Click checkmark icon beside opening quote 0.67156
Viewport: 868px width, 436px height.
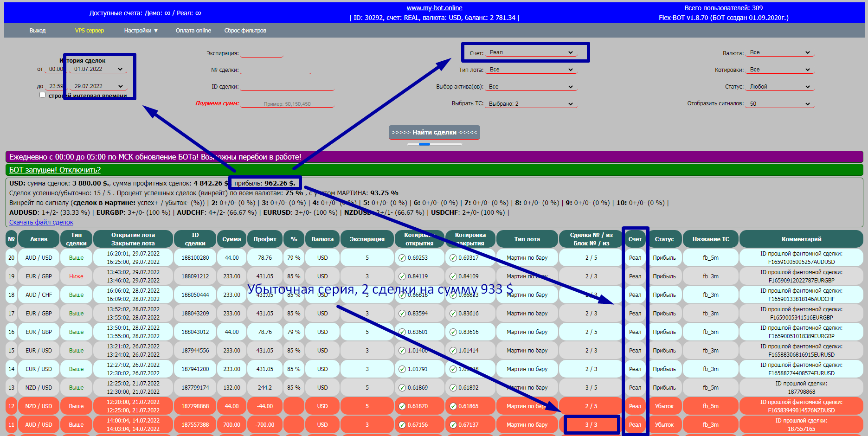pos(402,425)
